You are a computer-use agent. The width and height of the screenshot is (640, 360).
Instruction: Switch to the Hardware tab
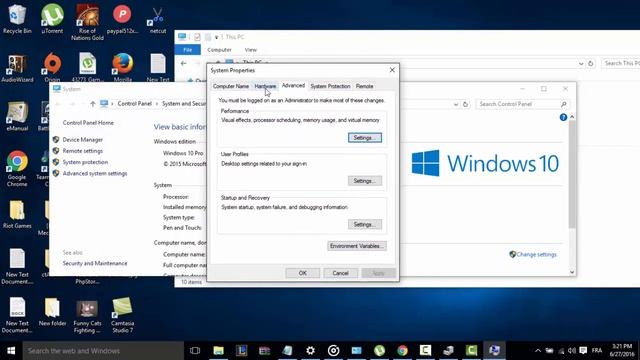[x=265, y=86]
